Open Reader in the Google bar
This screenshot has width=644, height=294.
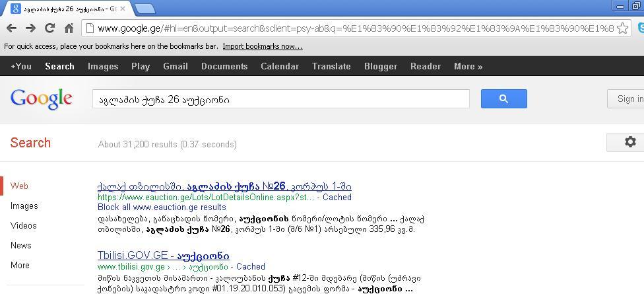(426, 66)
